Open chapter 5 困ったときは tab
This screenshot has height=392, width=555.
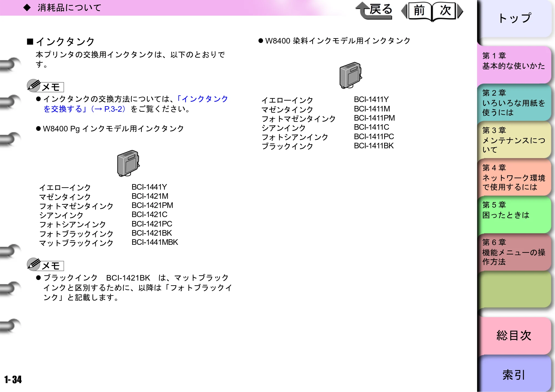514,215
